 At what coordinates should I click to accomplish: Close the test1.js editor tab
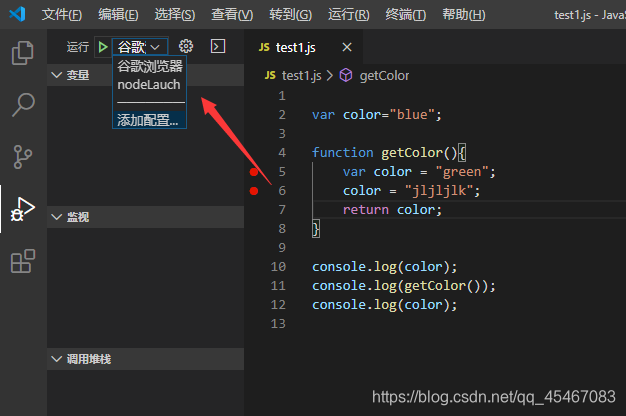click(x=347, y=47)
